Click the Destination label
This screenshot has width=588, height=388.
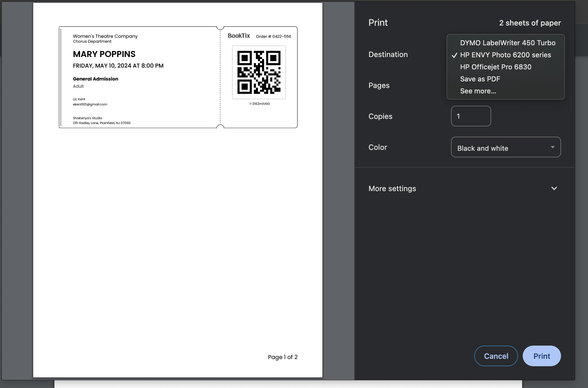(388, 54)
